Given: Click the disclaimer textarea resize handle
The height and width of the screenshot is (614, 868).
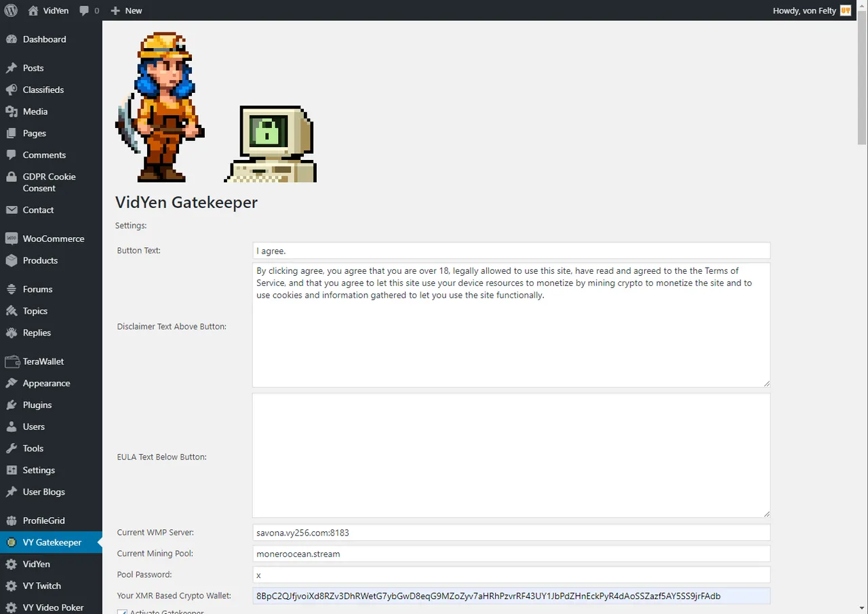Looking at the screenshot, I should click(x=767, y=384).
